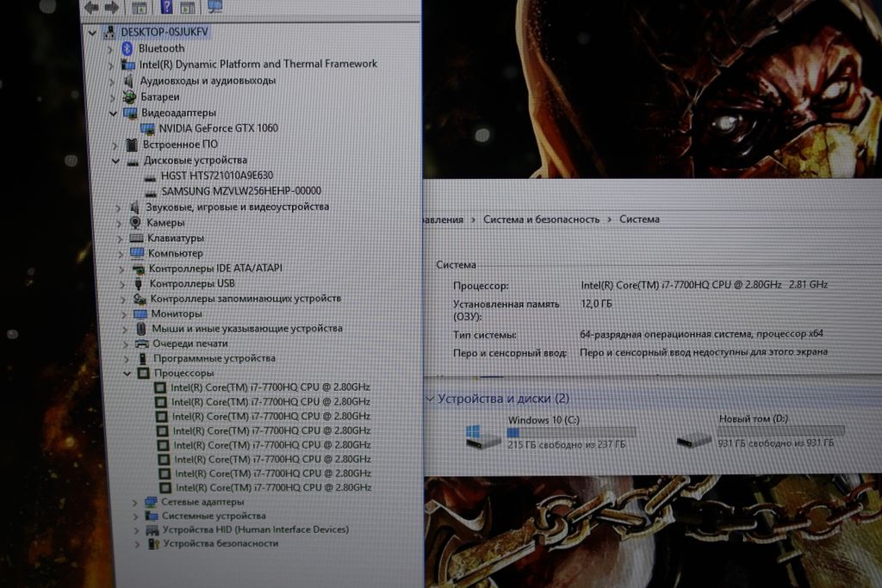Expand the Сетевые адаптеры category
Viewport: 882px width, 588px height.
coord(135,502)
